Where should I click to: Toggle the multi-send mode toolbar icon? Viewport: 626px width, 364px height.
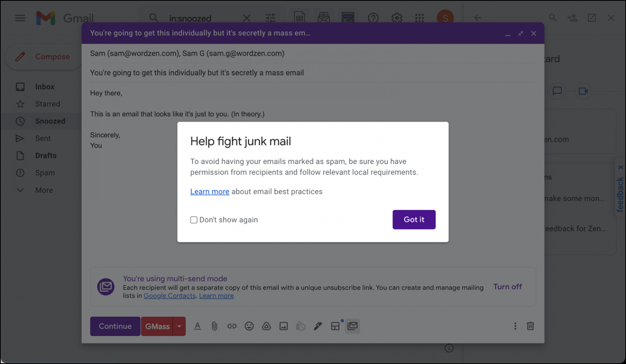[353, 326]
